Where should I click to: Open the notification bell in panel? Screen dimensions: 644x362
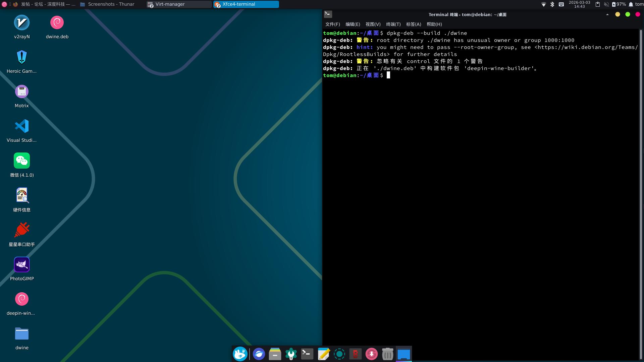631,4
